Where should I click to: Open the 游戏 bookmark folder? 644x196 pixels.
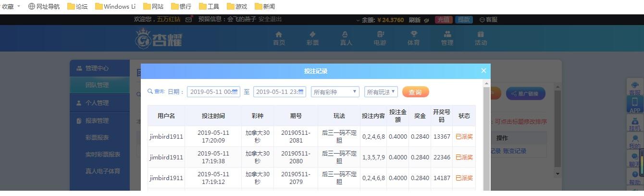click(237, 6)
